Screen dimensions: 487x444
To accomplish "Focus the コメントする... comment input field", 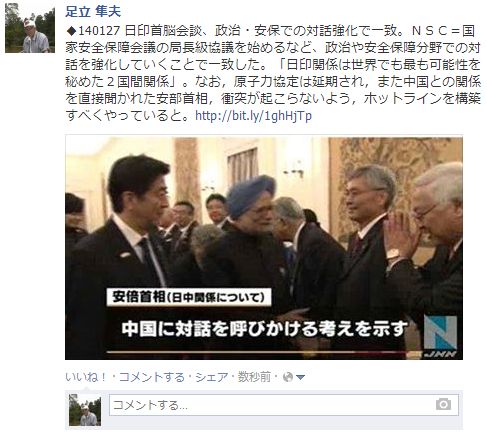I will [x=284, y=405].
